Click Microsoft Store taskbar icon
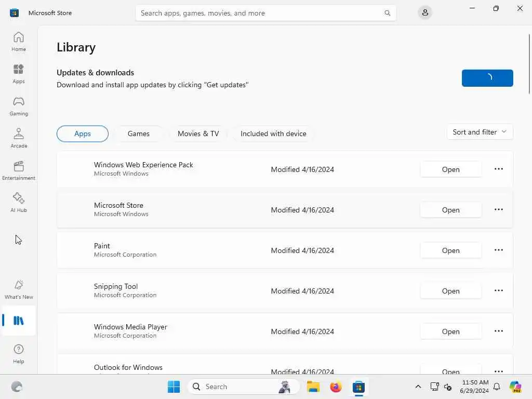Screen dimensions: 532x399 click(358, 387)
